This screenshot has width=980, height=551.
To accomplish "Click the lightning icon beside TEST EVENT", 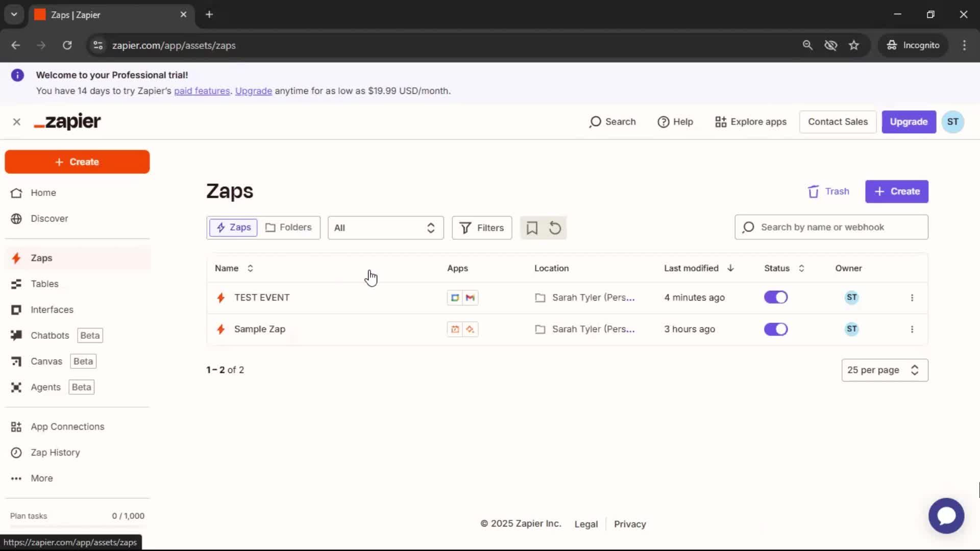I will click(221, 297).
